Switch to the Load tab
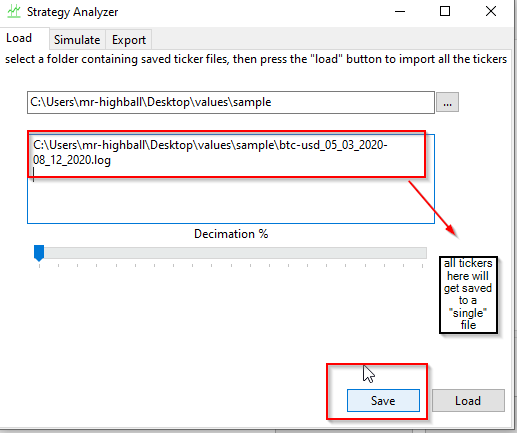Viewport: 517px width, 433px height. [x=19, y=38]
